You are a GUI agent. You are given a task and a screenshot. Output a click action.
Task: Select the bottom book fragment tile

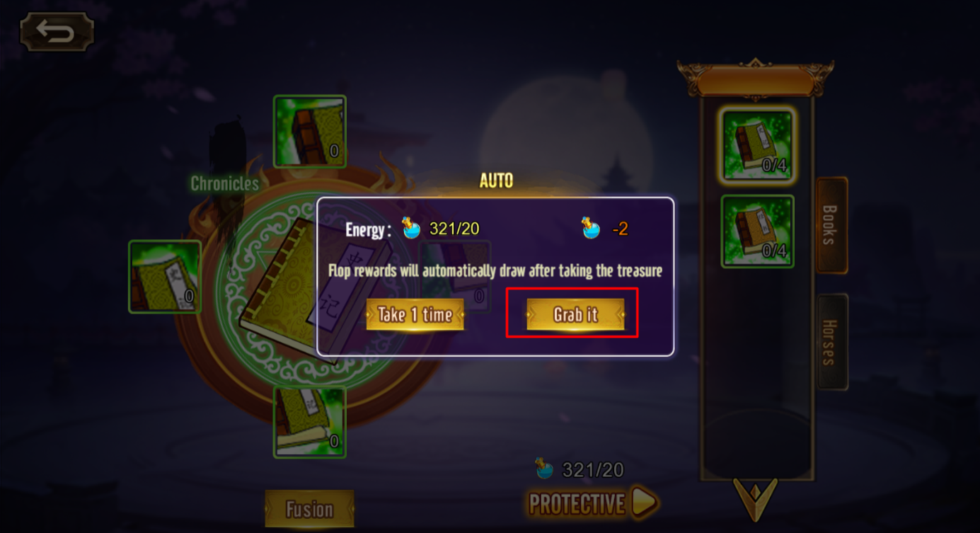[310, 422]
